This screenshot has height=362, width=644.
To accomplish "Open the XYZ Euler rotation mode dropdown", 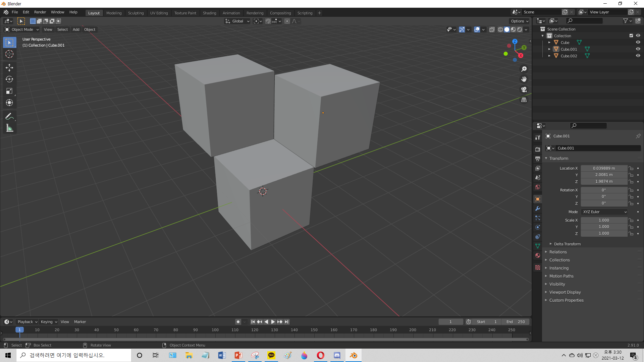I will (605, 212).
